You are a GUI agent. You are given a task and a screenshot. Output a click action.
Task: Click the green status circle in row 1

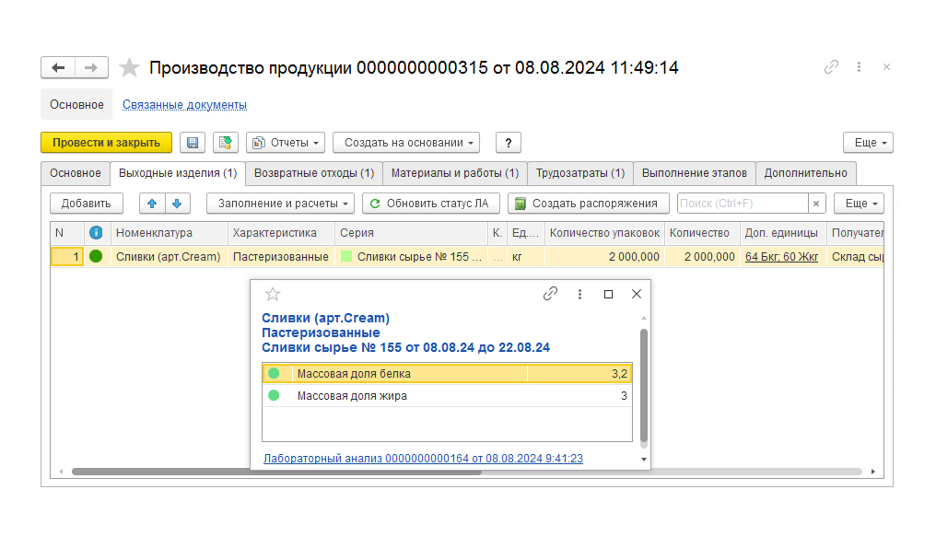pyautogui.click(x=96, y=257)
